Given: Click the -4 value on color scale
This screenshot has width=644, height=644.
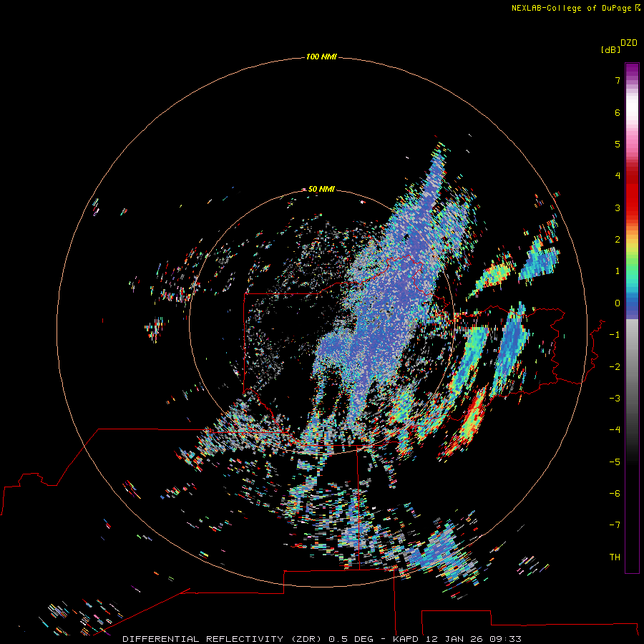Looking at the screenshot, I should tap(615, 430).
